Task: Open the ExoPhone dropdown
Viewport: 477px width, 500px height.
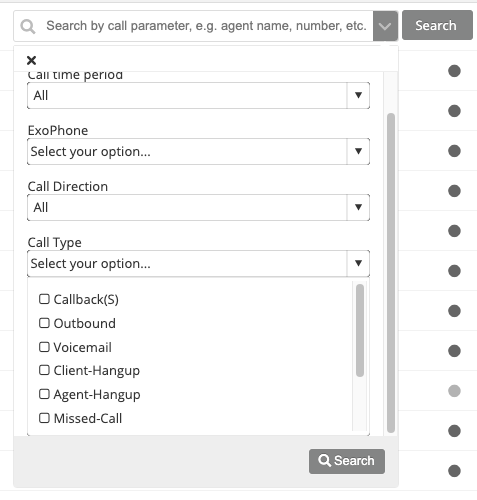Action: [x=198, y=151]
